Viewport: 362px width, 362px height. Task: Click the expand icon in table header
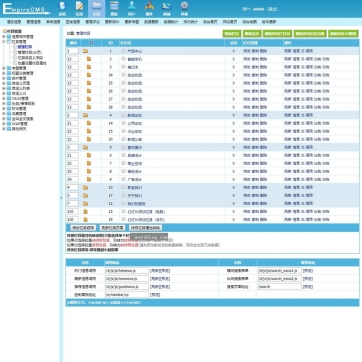click(92, 43)
